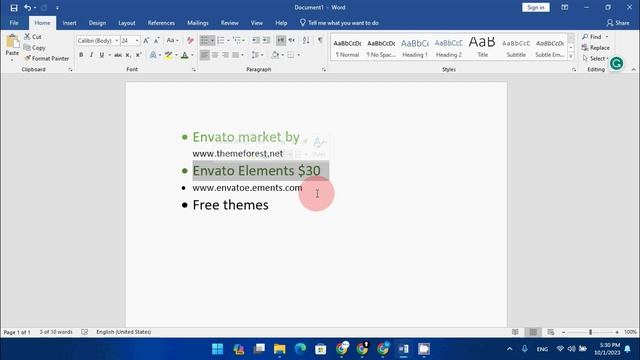
Task: Open Microsoft Edge from the taskbar
Action: point(300,349)
